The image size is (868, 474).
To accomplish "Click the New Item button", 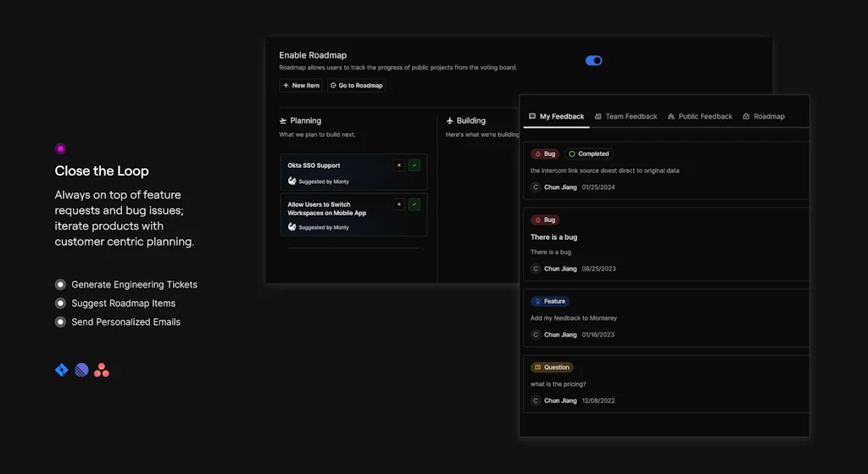I will [301, 86].
